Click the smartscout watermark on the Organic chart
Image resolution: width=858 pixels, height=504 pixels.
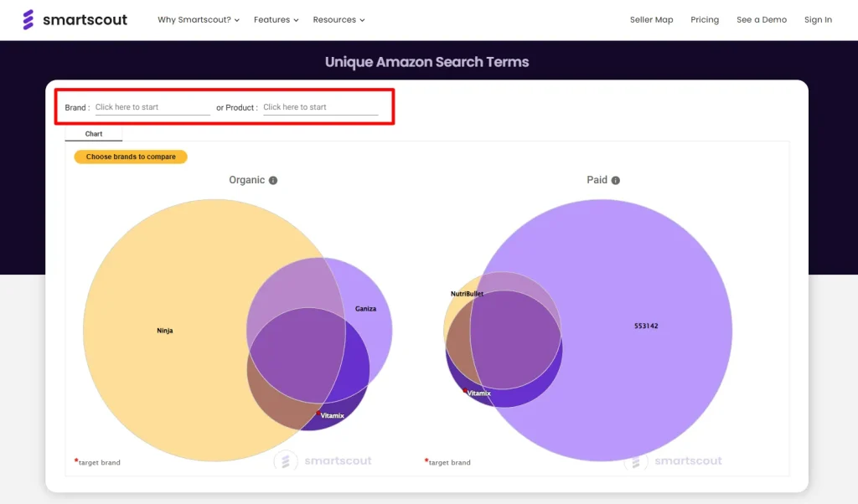point(323,460)
